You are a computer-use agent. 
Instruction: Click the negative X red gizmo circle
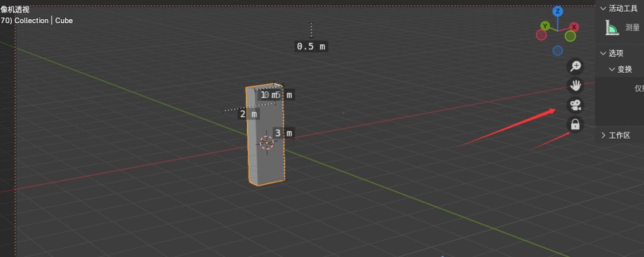[541, 35]
